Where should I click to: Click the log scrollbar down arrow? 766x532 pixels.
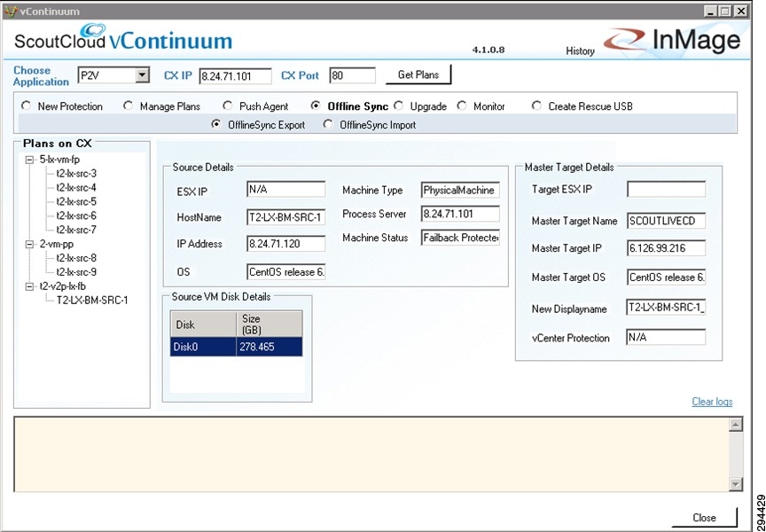[735, 483]
